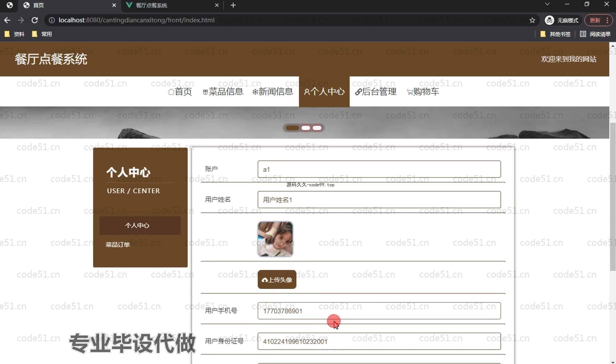Select the third carousel indicator dot
The image size is (616, 364).
coord(317,128)
